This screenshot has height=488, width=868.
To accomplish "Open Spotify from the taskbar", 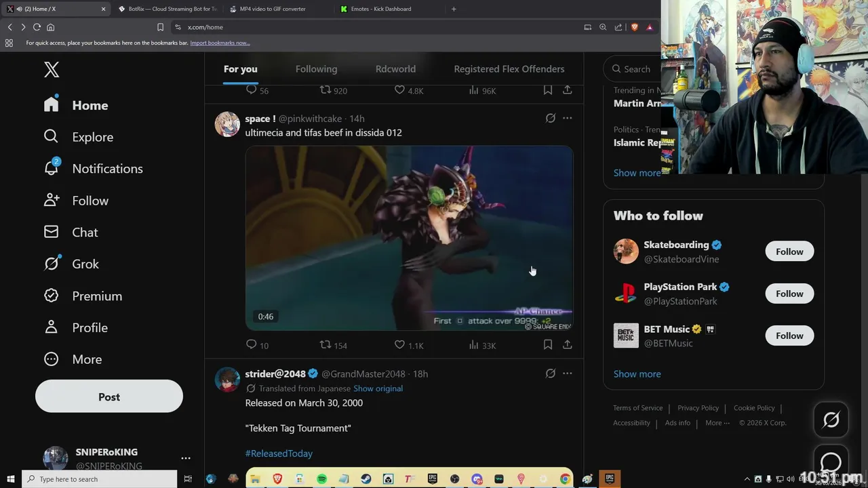I will [x=321, y=479].
